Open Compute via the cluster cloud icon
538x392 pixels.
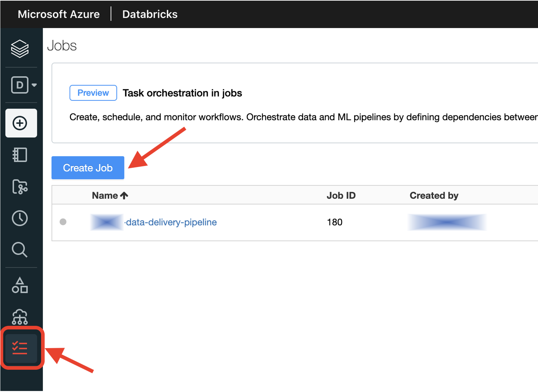pyautogui.click(x=20, y=317)
